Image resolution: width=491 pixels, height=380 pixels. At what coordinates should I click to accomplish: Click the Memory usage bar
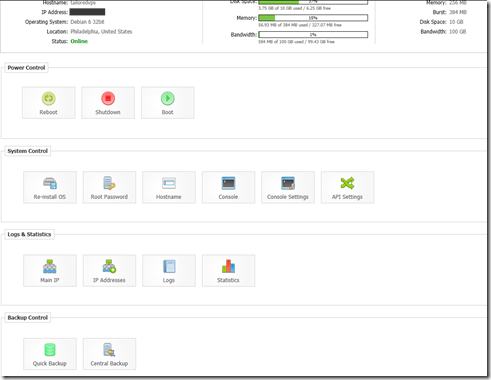[x=313, y=18]
